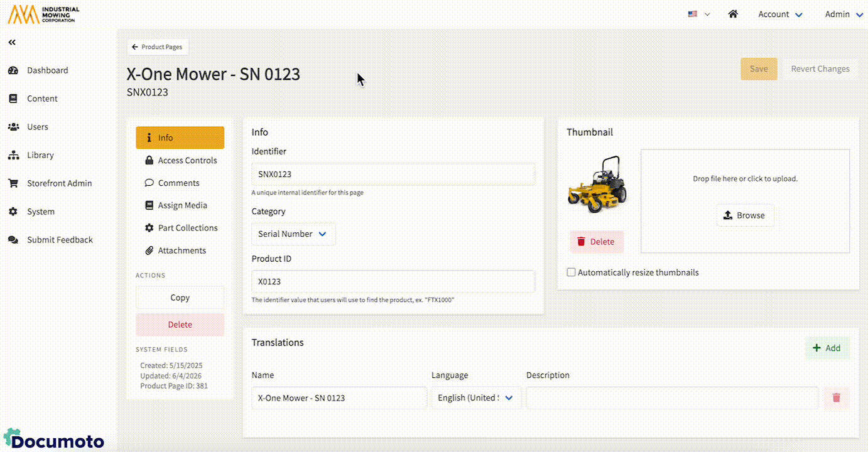Click the Access Controls lock icon
The image size is (868, 452).
coord(149,160)
